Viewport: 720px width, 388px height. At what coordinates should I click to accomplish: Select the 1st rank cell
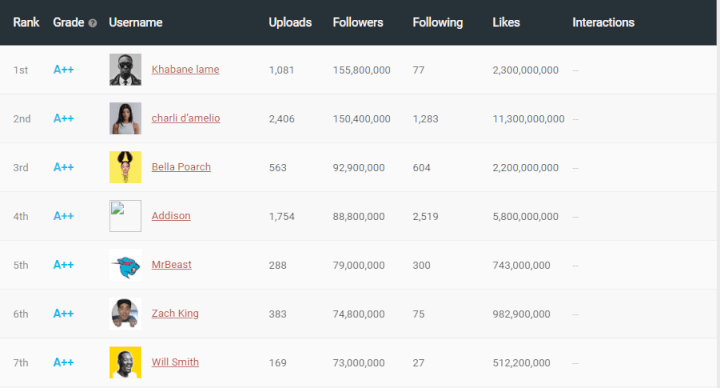click(x=21, y=70)
